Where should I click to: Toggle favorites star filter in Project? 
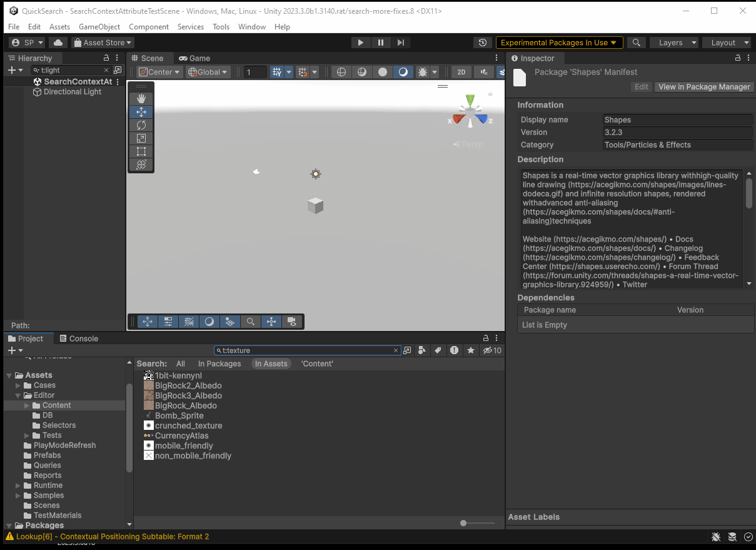(x=471, y=350)
